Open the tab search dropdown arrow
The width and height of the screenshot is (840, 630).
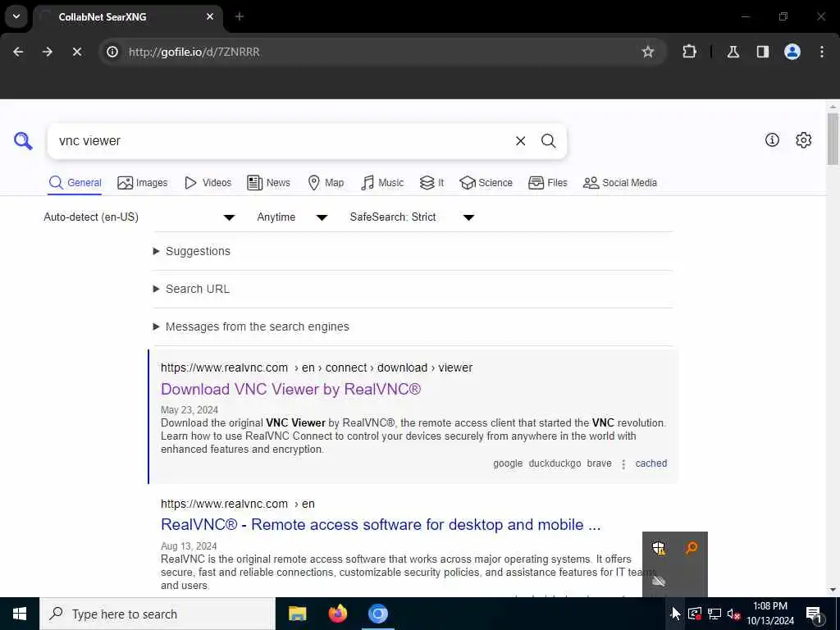16,16
